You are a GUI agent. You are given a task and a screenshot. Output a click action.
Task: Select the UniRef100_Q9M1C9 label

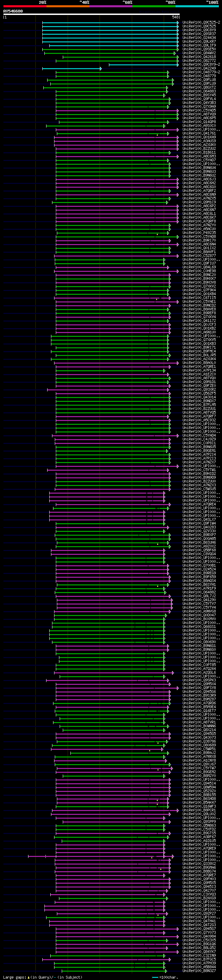pos(199,202)
